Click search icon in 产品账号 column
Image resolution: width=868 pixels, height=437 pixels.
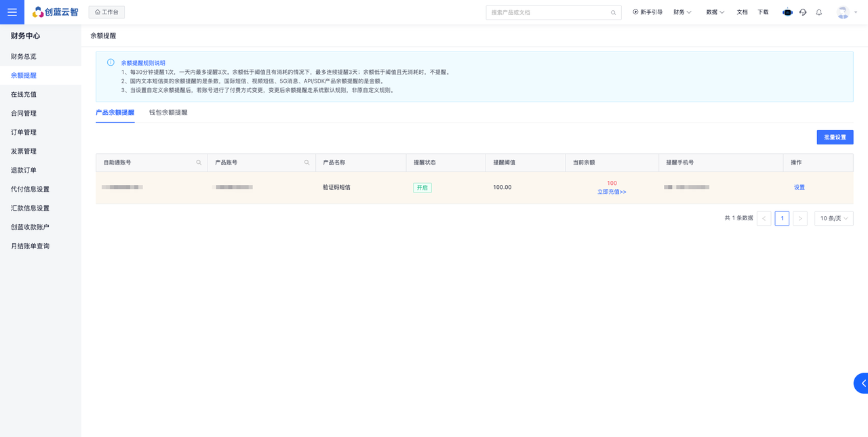307,163
